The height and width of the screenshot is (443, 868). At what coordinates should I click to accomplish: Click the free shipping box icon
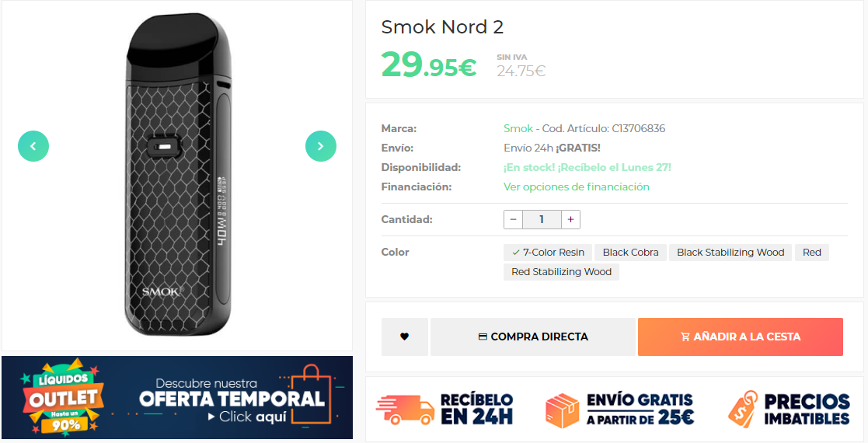click(562, 410)
